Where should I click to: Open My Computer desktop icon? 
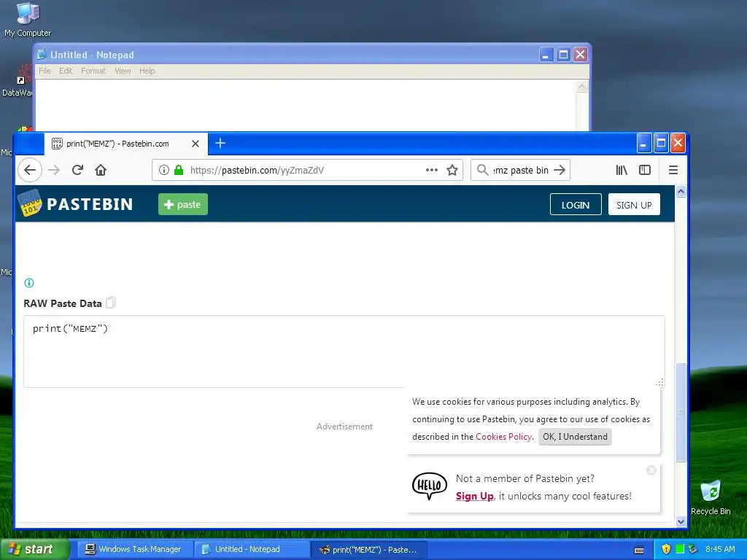coord(28,19)
